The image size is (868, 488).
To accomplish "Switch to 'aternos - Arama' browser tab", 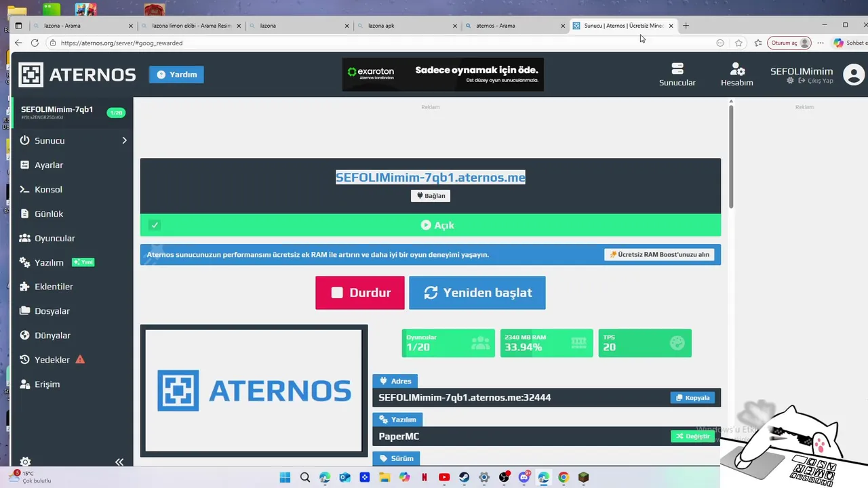I will (515, 26).
